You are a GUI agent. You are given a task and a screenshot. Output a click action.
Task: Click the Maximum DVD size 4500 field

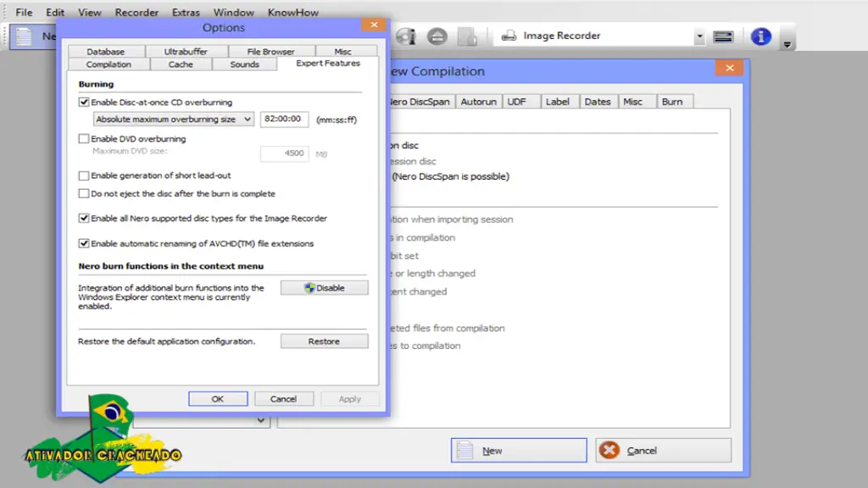[284, 153]
